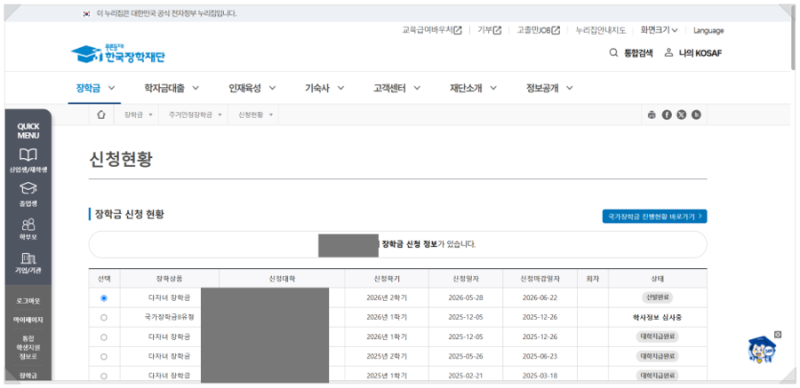Expand breadcrumb 주거안정장학금 dropdown

point(195,115)
